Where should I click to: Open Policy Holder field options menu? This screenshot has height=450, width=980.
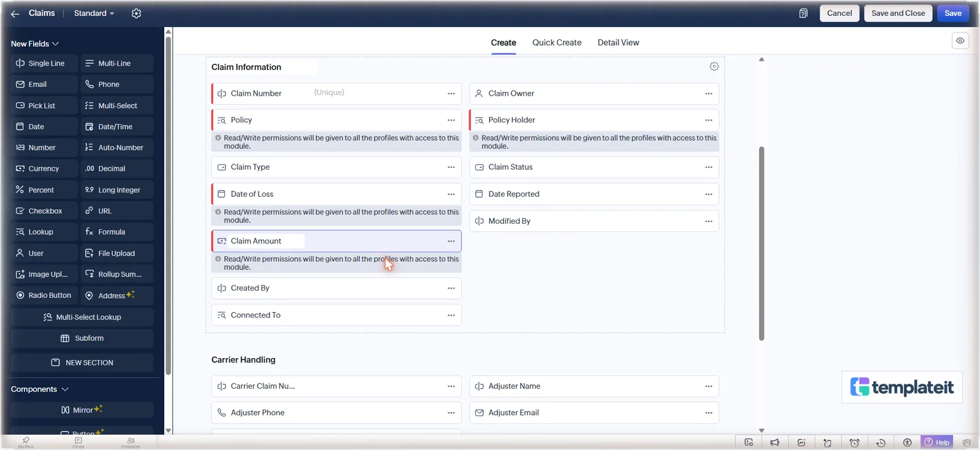[x=709, y=120]
